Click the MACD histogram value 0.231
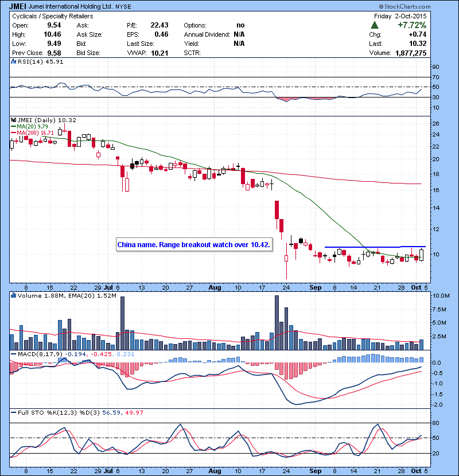The image size is (459, 476). [x=126, y=354]
